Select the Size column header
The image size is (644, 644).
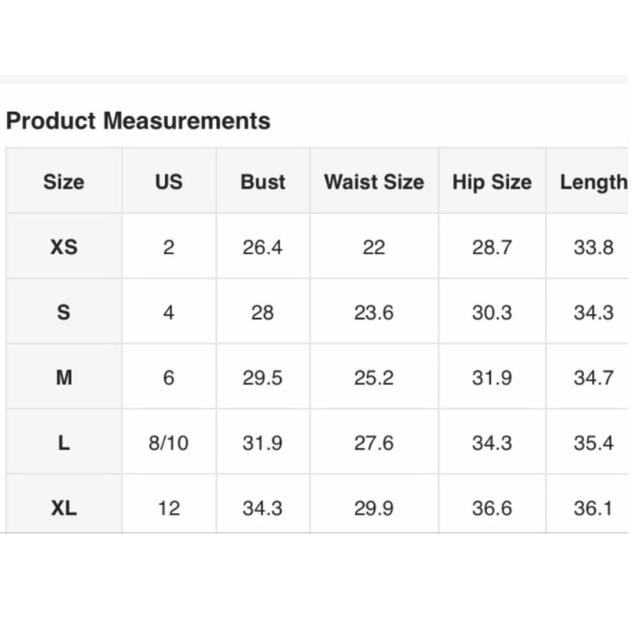(64, 182)
